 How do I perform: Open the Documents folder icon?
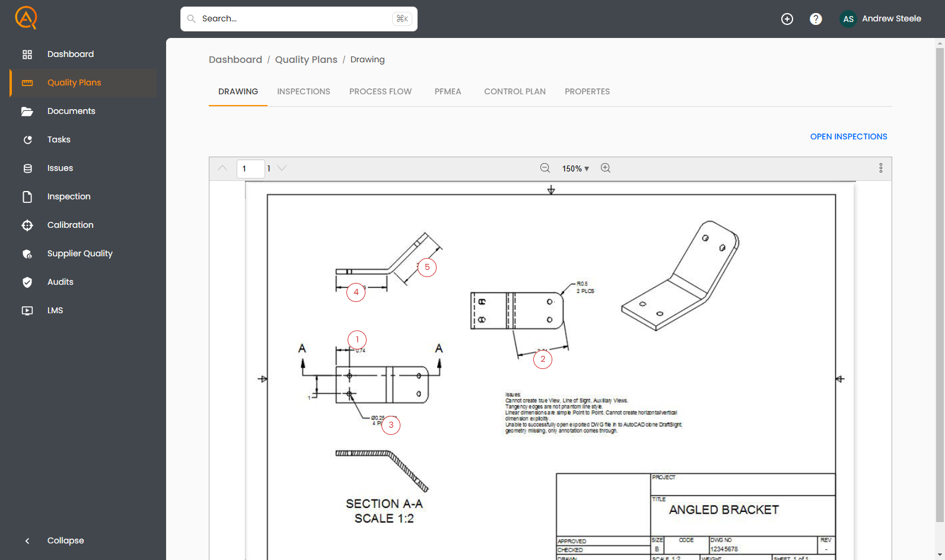27,111
